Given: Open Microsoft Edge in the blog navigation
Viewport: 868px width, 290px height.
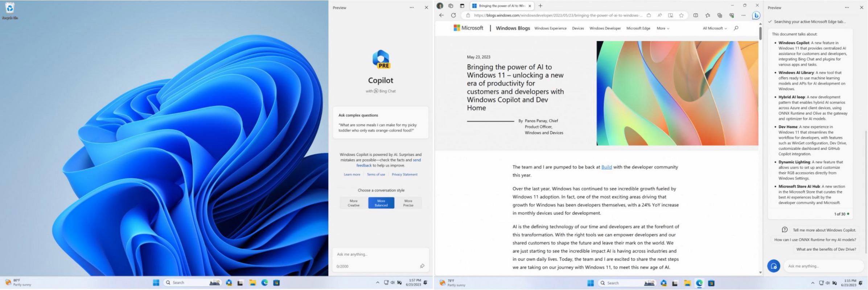Looking at the screenshot, I should coord(638,28).
